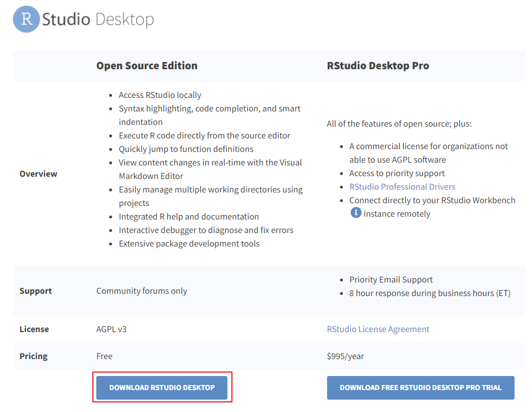This screenshot has height=412, width=532.
Task: Click 'Integrated R help and documentation' bullet
Action: click(x=189, y=217)
